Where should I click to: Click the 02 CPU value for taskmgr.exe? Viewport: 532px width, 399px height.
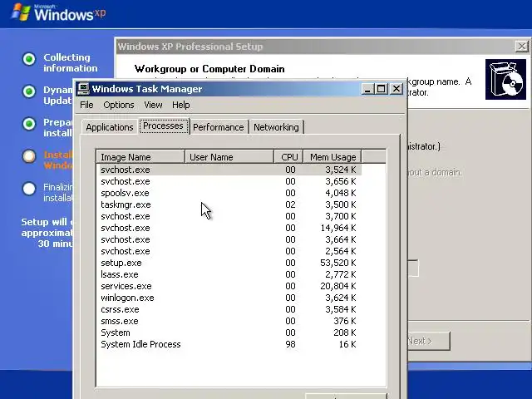tap(290, 204)
